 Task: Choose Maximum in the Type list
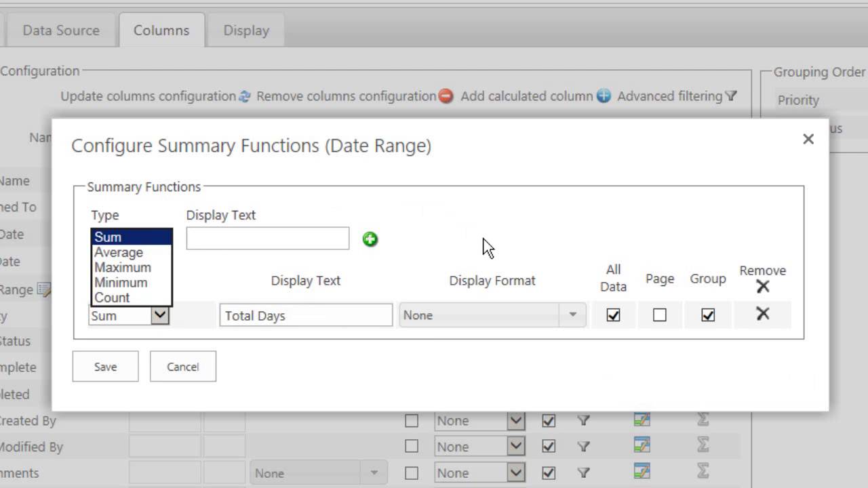(x=132, y=267)
